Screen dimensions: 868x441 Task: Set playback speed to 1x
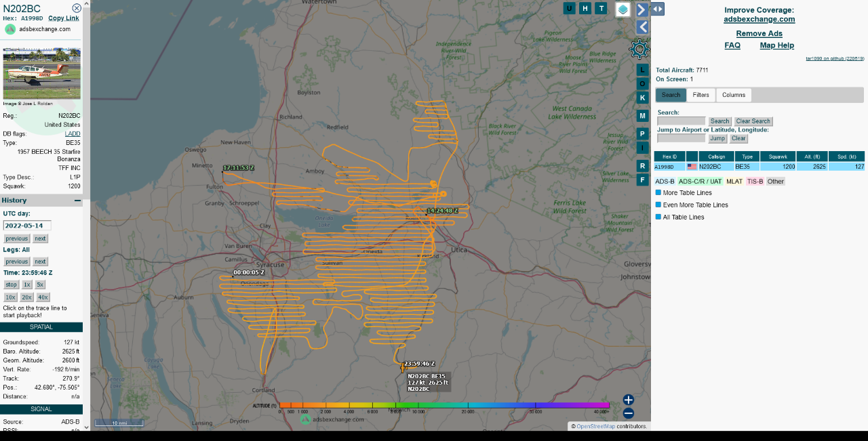(27, 285)
